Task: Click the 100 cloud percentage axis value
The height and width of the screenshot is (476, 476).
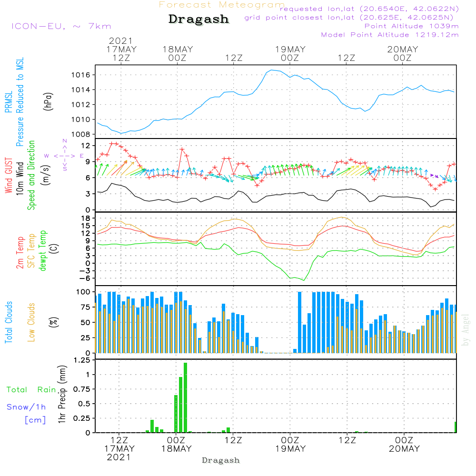Action: [x=83, y=292]
